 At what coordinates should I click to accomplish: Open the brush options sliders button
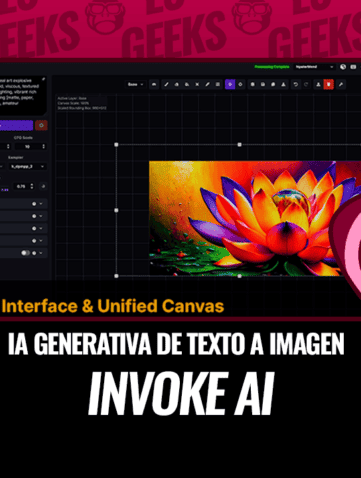(218, 85)
